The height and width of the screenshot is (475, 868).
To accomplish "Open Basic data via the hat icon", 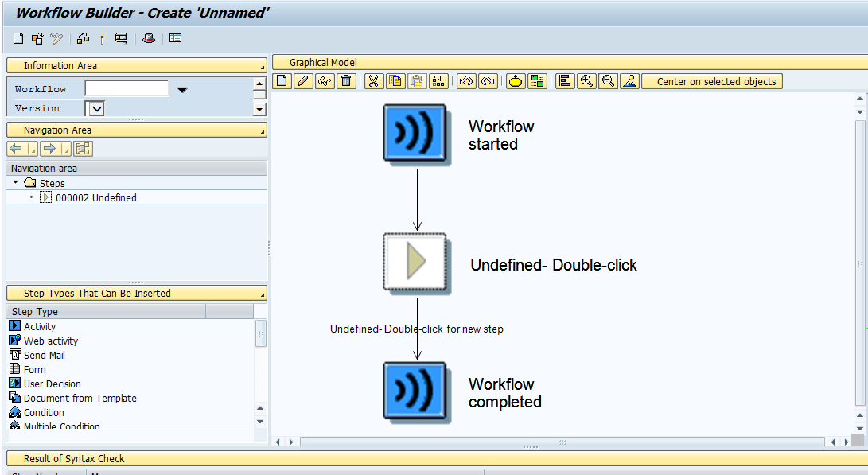I will (x=148, y=38).
